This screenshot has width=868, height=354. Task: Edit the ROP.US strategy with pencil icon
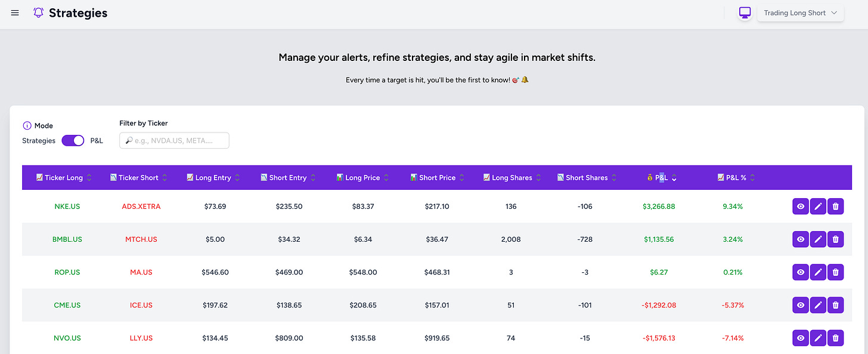(x=818, y=272)
